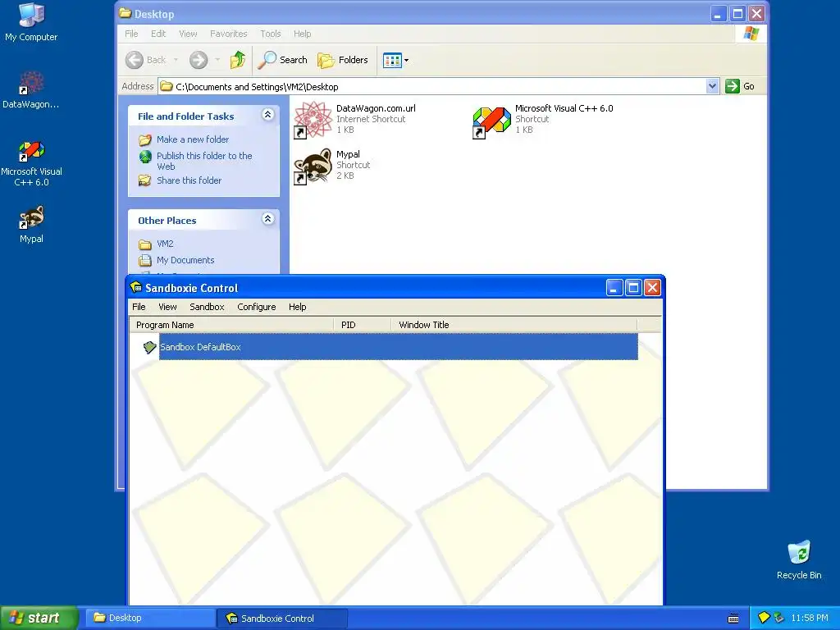Viewport: 840px width, 630px height.
Task: Close the Desktop Explorer window
Action: tap(756, 13)
